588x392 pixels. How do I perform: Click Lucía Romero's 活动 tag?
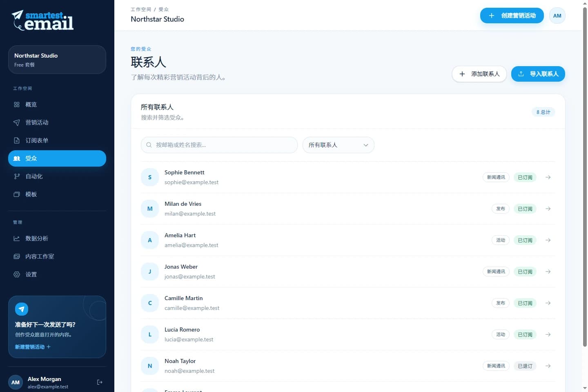coord(501,334)
